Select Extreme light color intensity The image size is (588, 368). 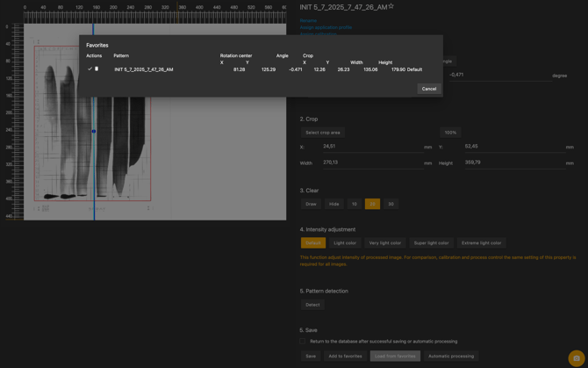click(481, 243)
